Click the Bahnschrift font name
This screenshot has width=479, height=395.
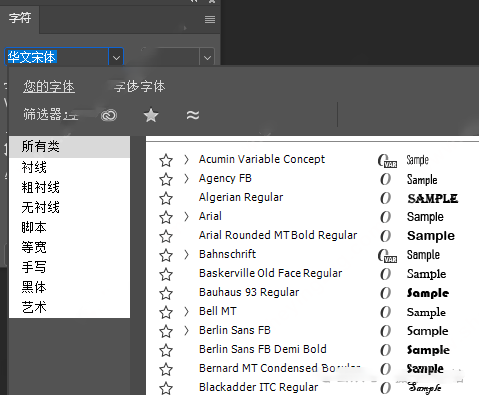point(228,254)
